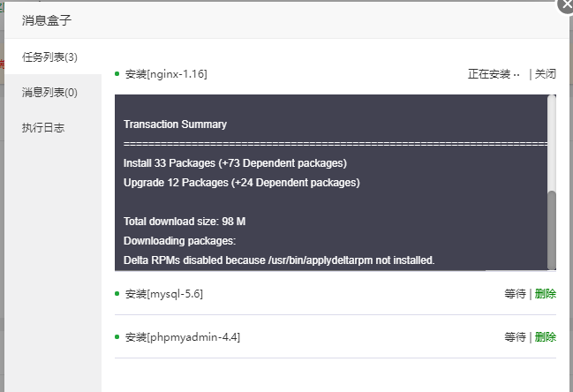The image size is (573, 392).
Task: Click the 等待 status for mysql-5.6
Action: coord(516,294)
